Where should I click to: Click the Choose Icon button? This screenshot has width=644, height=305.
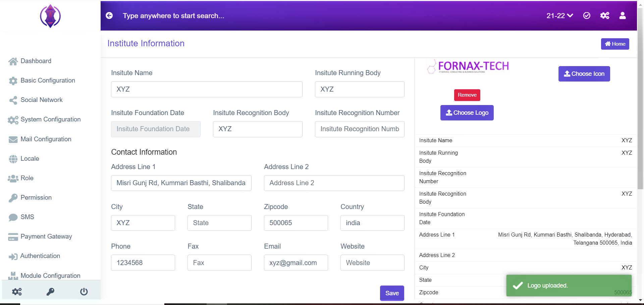pyautogui.click(x=584, y=74)
